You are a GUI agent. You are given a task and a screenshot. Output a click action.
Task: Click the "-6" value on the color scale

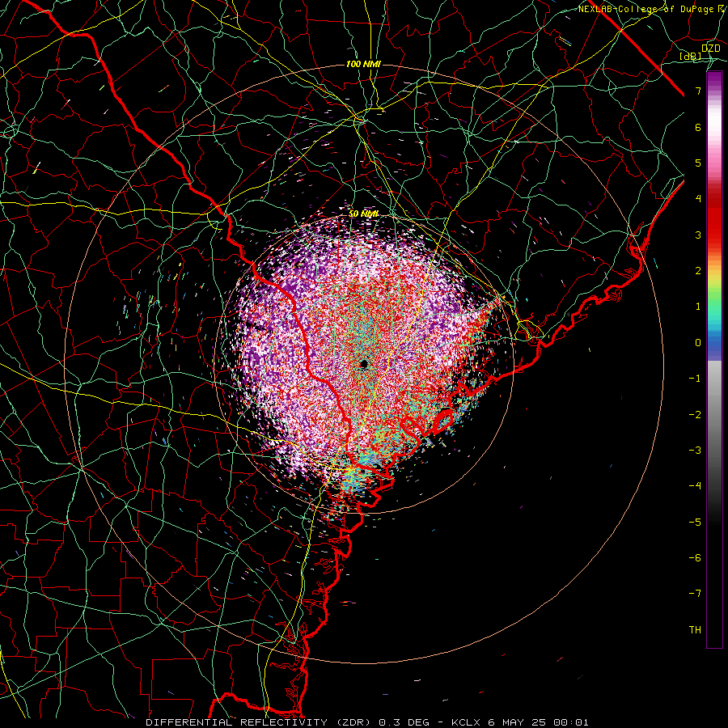695,558
